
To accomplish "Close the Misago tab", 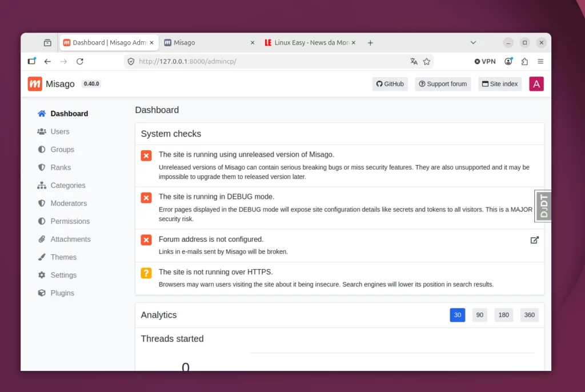I will pos(253,42).
